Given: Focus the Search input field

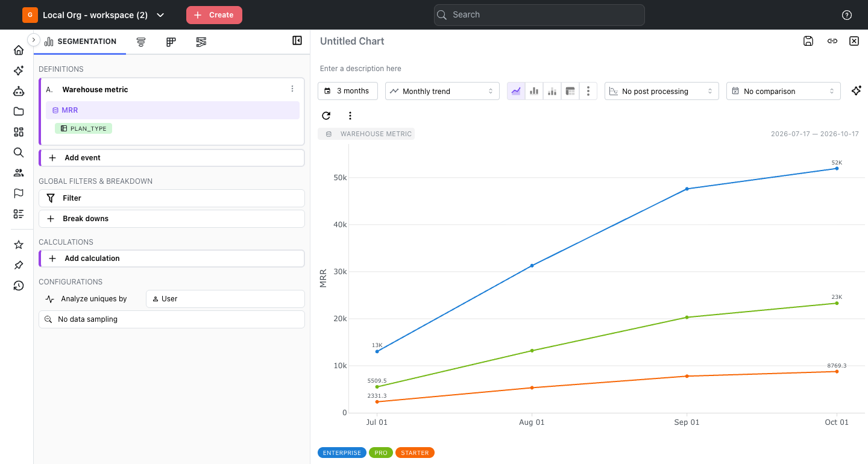Looking at the screenshot, I should click(539, 15).
